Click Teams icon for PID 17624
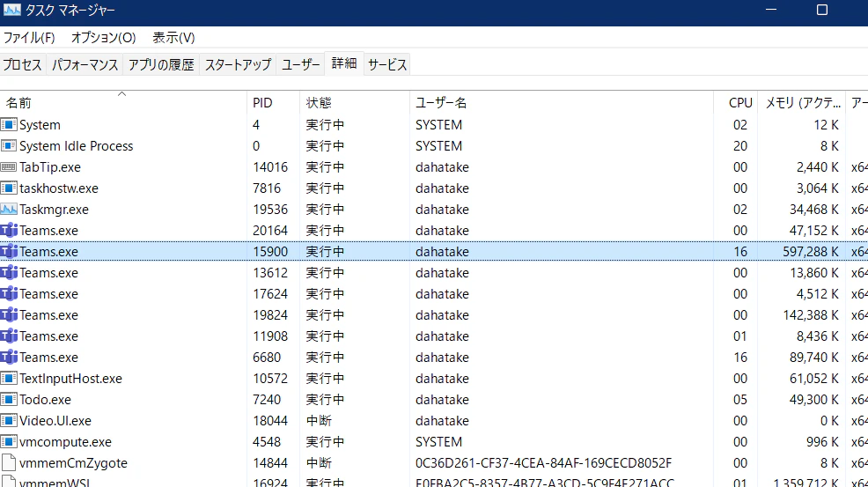 [9, 293]
